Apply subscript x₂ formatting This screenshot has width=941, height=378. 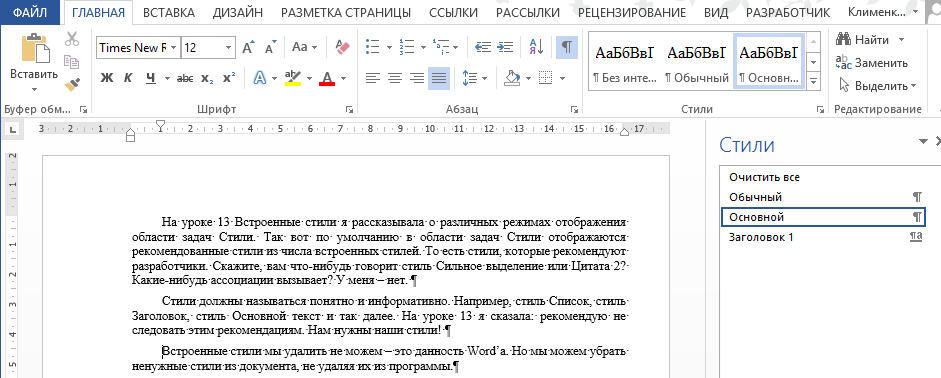point(208,78)
